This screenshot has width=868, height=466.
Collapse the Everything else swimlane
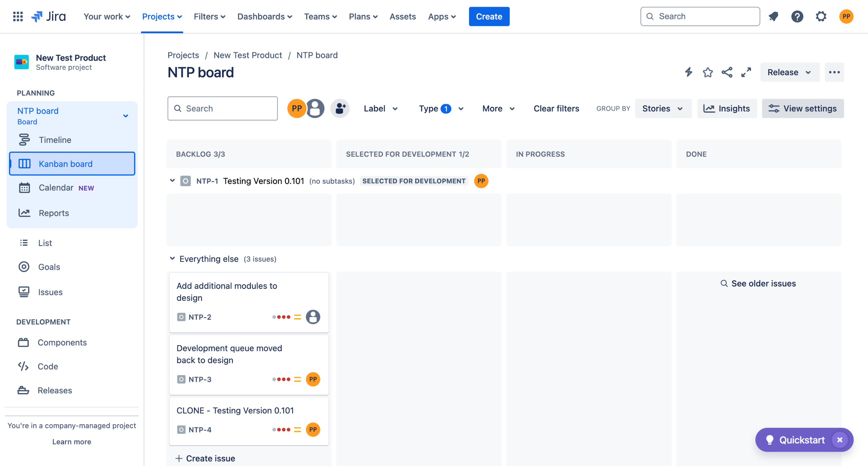172,259
